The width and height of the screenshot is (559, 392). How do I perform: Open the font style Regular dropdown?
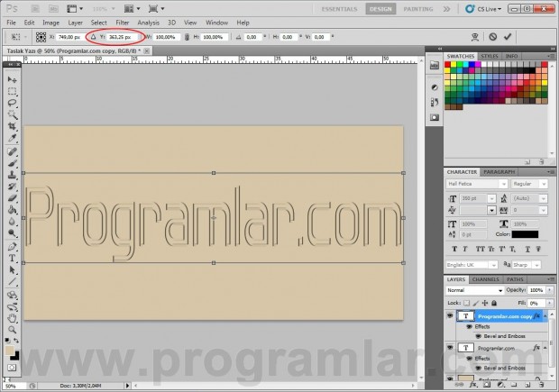coord(544,184)
